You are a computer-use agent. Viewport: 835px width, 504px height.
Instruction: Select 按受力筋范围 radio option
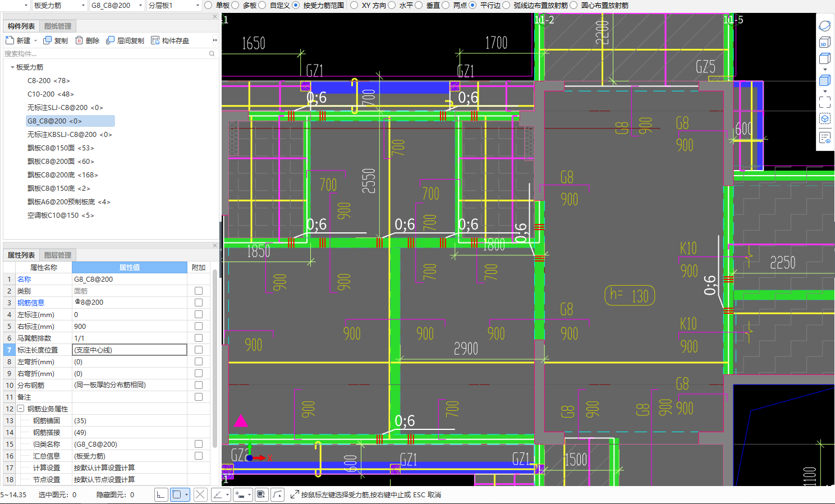(296, 5)
